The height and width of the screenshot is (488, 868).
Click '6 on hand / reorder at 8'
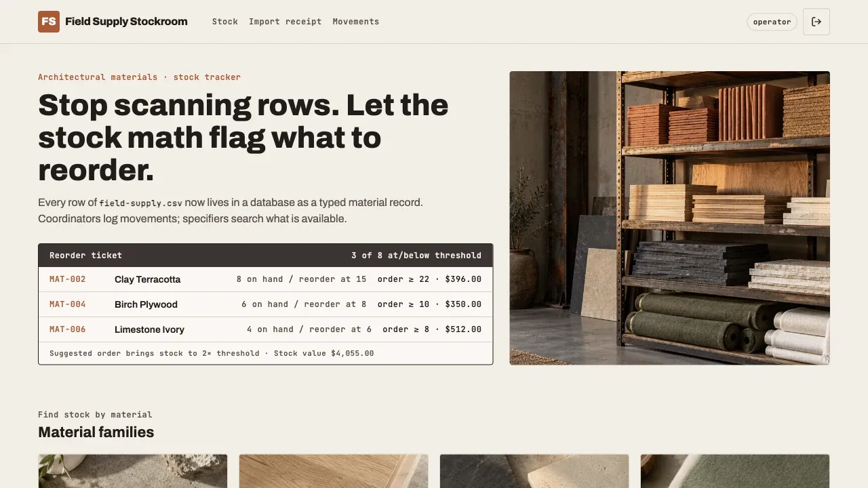304,304
